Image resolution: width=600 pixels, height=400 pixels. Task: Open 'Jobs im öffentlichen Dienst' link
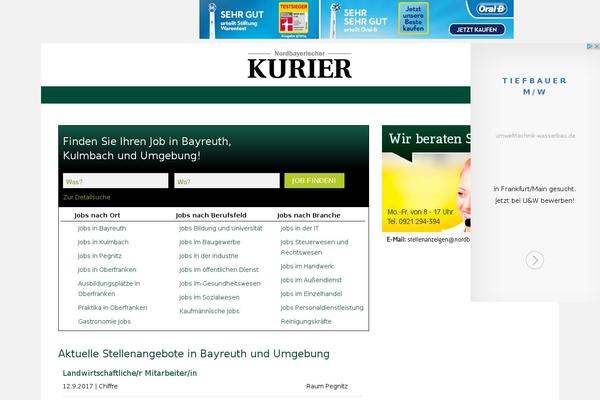(219, 269)
